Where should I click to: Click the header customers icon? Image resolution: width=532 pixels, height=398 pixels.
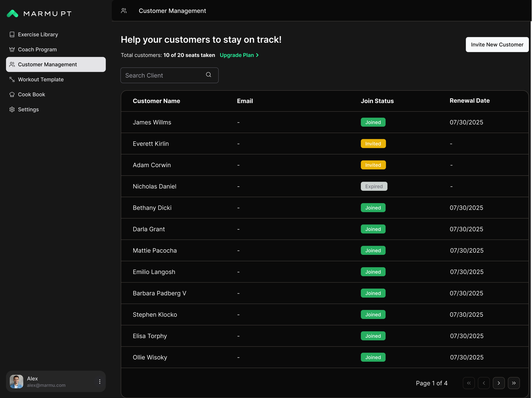[124, 11]
